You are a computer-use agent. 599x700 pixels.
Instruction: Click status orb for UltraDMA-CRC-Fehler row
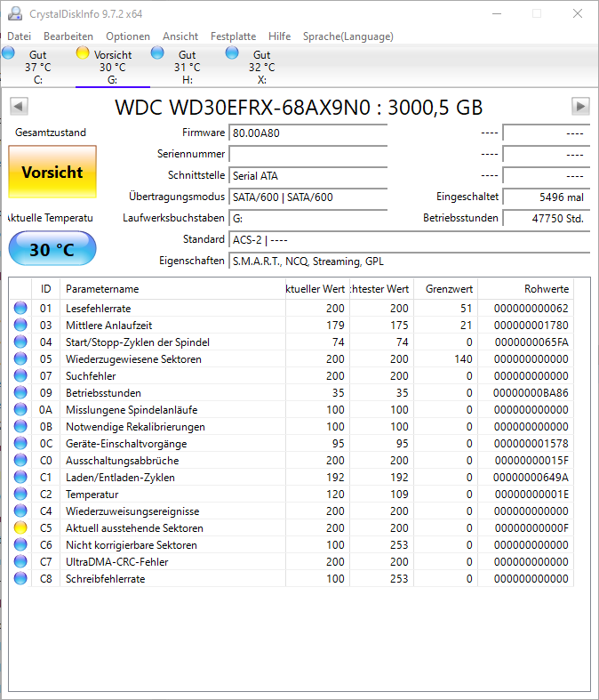coord(20,561)
